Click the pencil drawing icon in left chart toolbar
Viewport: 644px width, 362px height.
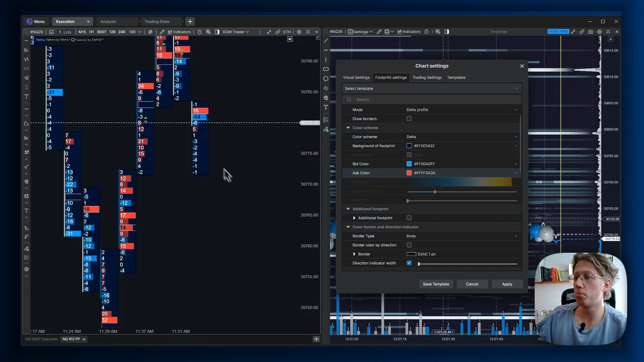click(162, 32)
